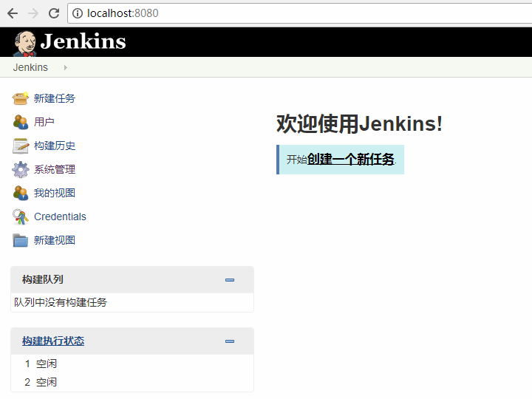Open 构建历史 link

[x=54, y=146]
